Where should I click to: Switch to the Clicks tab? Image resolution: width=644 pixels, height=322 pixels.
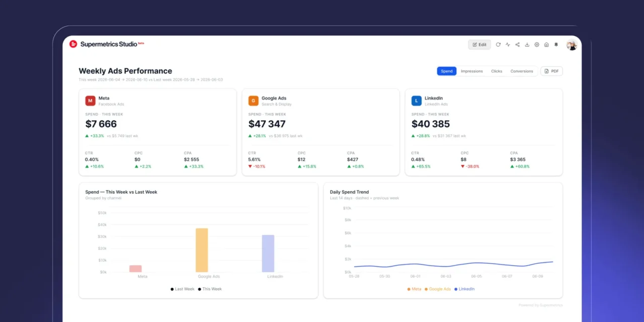coord(497,71)
